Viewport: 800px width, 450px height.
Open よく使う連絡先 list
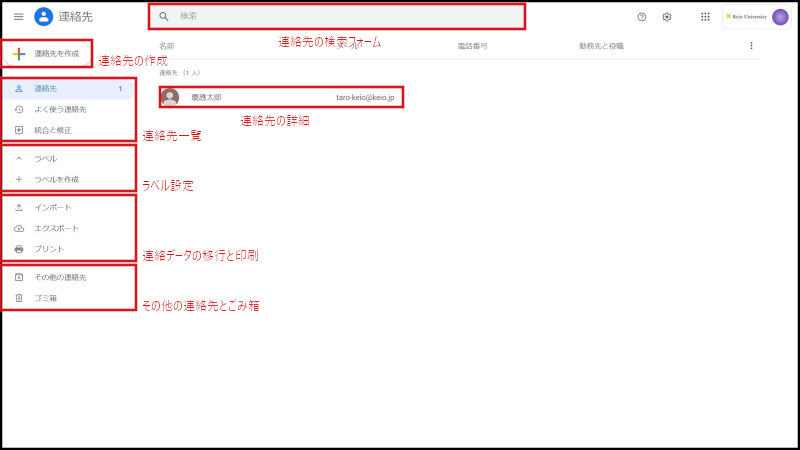(x=60, y=109)
